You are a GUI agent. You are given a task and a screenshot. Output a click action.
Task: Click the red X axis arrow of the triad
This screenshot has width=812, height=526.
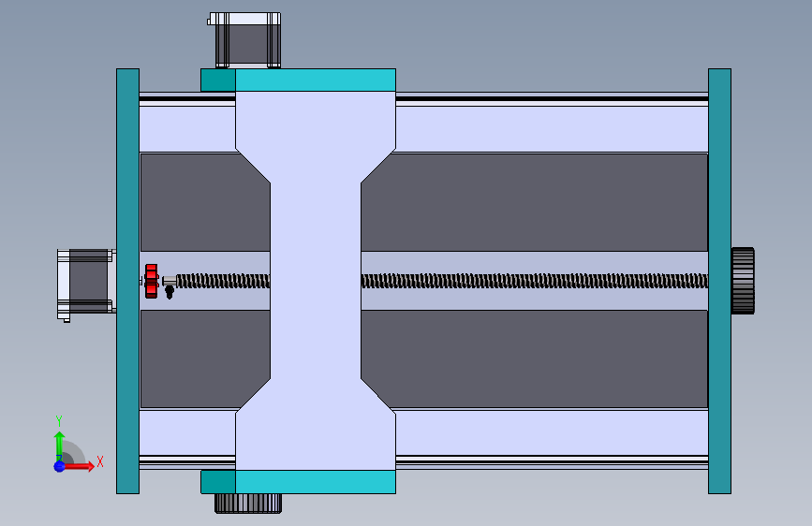[x=81, y=466]
